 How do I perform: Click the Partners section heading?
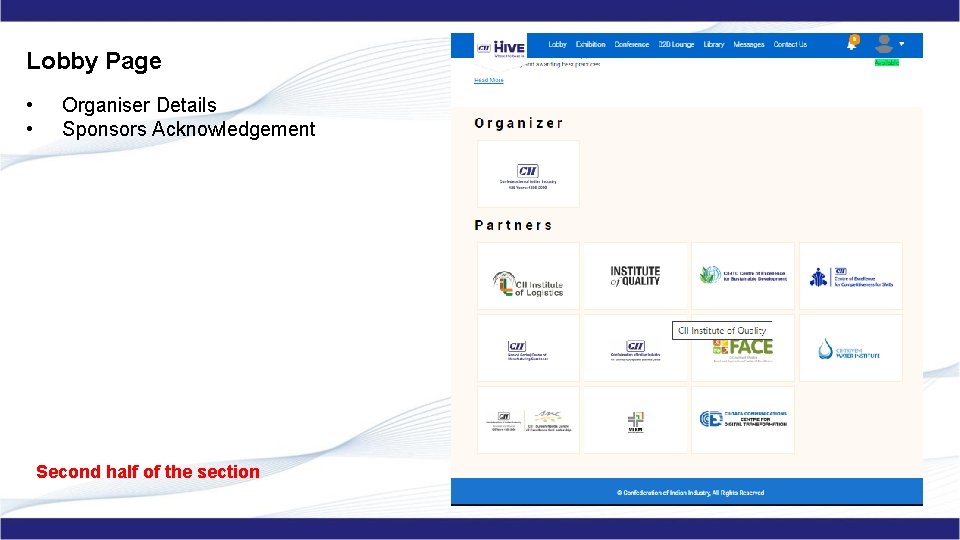pos(513,225)
